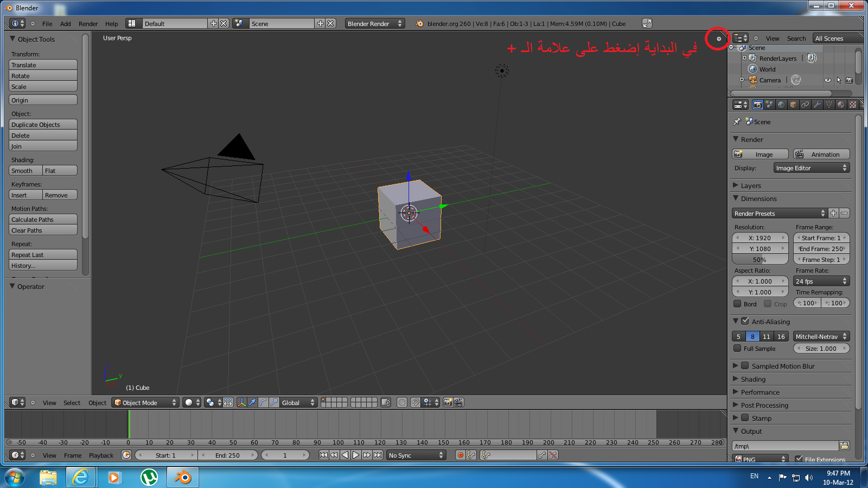Toggle Camera selectability cursor in outliner
The image size is (868, 488).
(839, 80)
